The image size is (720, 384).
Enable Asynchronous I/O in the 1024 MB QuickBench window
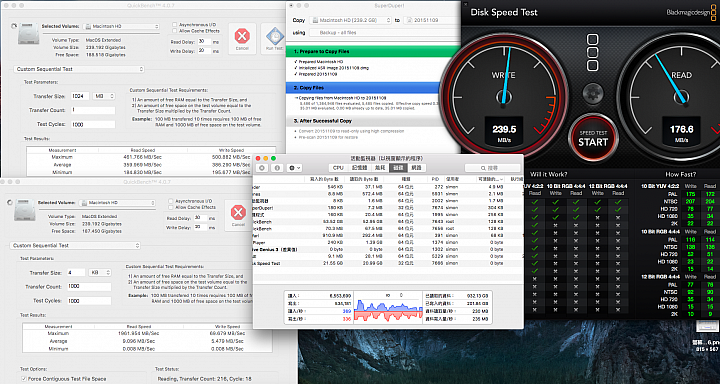(x=174, y=24)
